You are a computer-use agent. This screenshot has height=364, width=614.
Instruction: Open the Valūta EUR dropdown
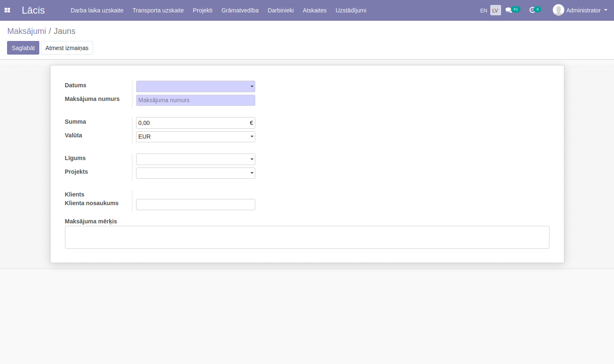[x=252, y=136]
